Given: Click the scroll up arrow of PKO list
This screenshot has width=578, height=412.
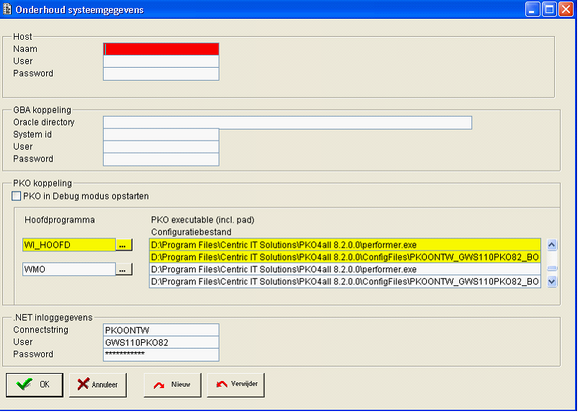Looking at the screenshot, I should (552, 244).
